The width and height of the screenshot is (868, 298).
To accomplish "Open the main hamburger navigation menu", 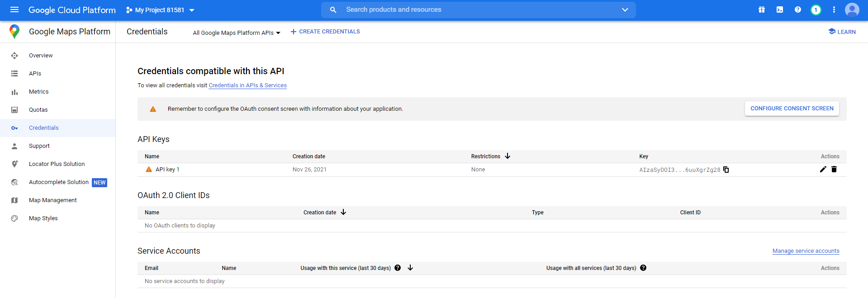I will pos(14,9).
